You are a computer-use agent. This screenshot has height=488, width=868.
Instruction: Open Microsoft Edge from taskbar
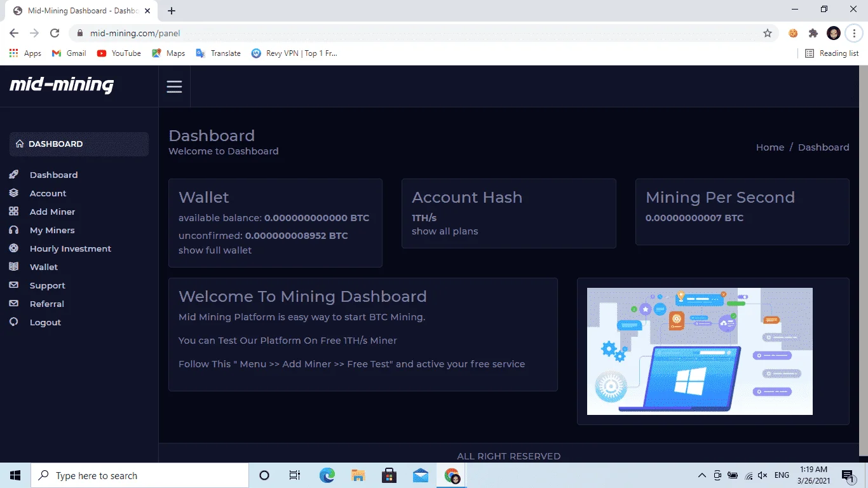(327, 475)
